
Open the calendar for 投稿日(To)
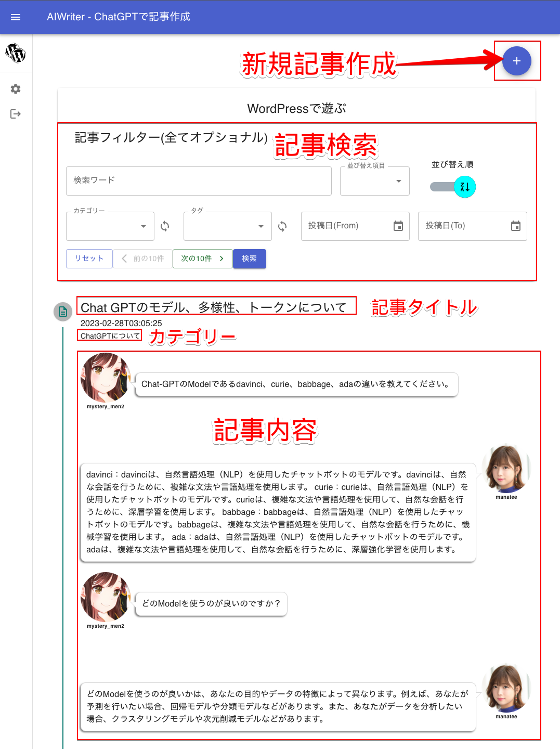click(x=516, y=226)
